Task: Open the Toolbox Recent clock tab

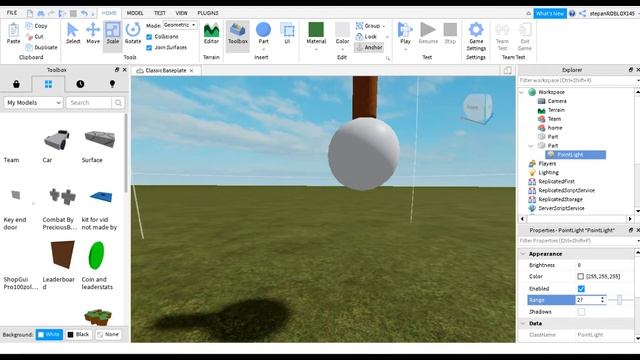Action: pos(80,84)
